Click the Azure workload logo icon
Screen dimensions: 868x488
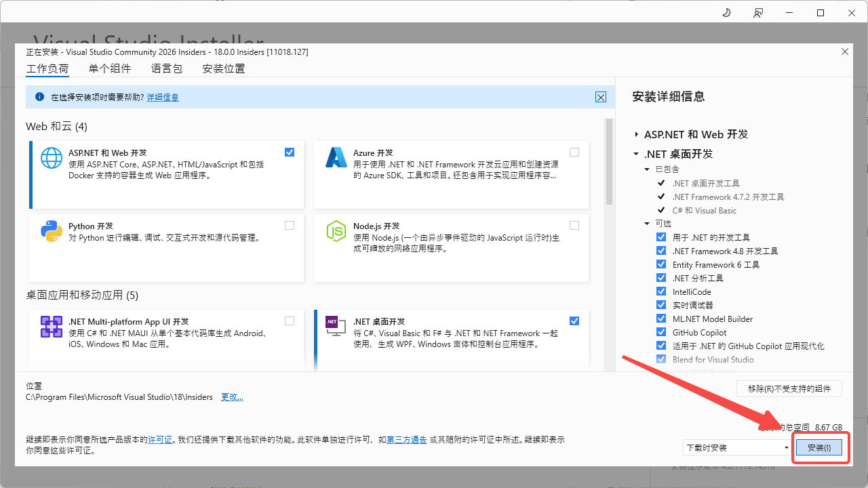[x=336, y=157]
